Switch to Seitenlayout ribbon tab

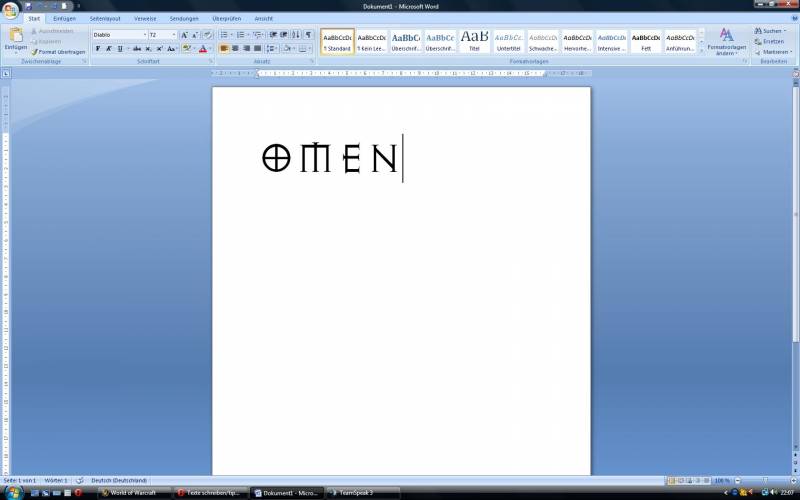pyautogui.click(x=105, y=18)
